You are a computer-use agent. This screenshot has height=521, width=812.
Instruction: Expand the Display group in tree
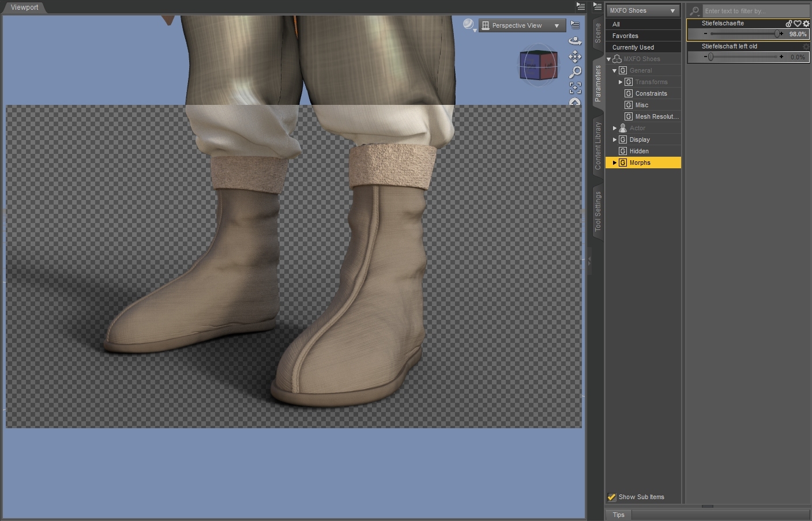tap(615, 139)
